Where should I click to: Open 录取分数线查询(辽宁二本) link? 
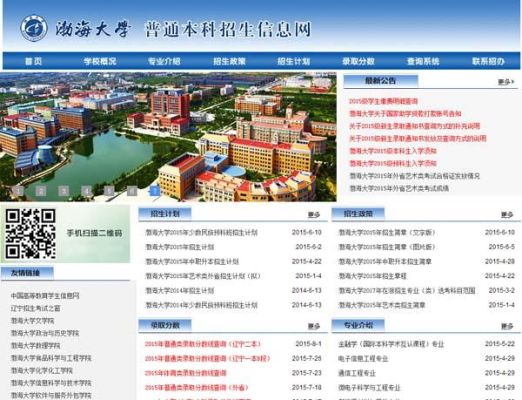coord(202,344)
